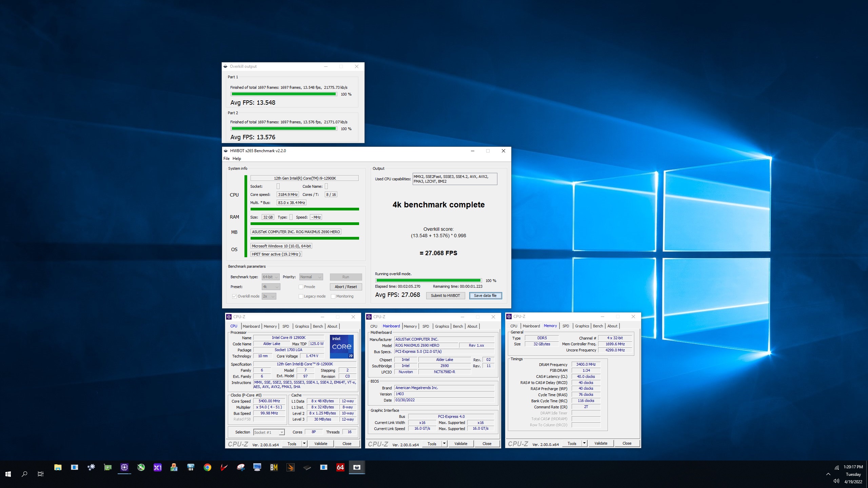Click the red bird taskbar icon
The height and width of the screenshot is (488, 868).
(x=224, y=467)
